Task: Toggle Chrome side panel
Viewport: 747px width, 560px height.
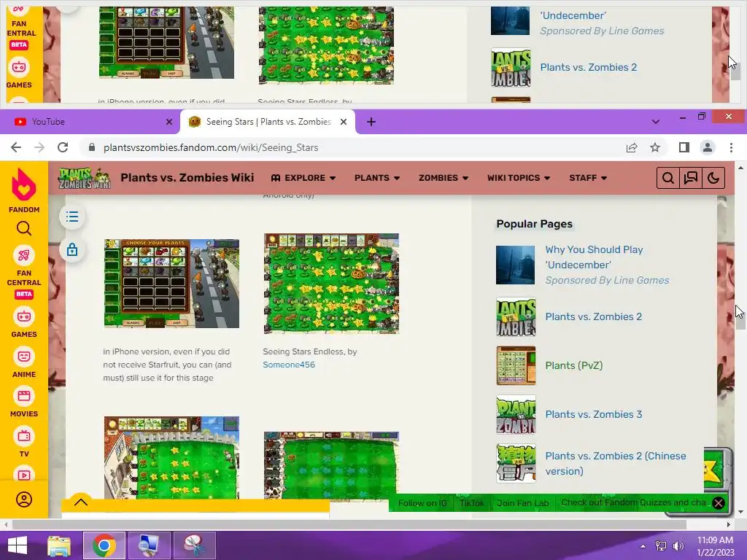Action: pyautogui.click(x=684, y=147)
